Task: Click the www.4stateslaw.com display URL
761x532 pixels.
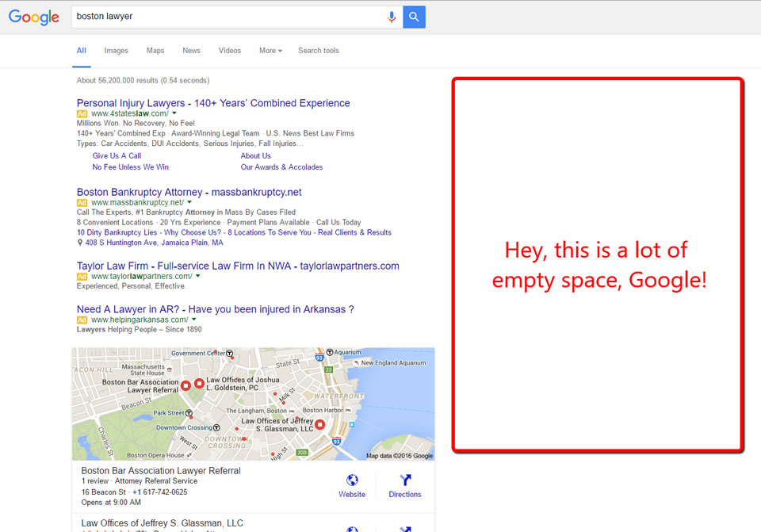Action: pos(130,113)
